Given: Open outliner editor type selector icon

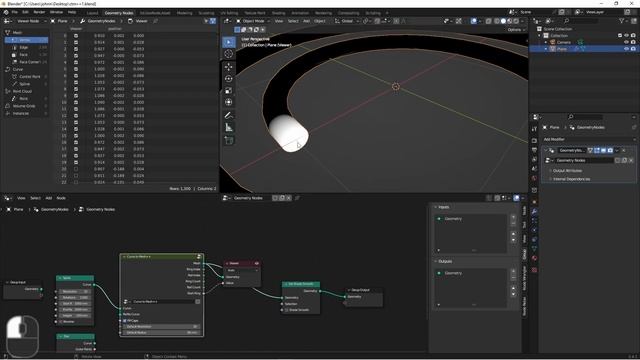Looking at the screenshot, I should tap(538, 21).
